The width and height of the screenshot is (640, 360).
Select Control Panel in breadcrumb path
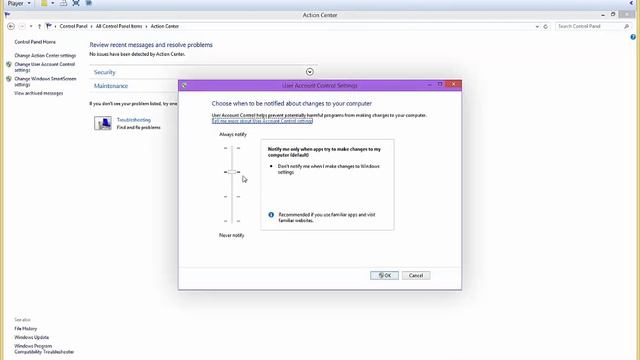(73, 26)
